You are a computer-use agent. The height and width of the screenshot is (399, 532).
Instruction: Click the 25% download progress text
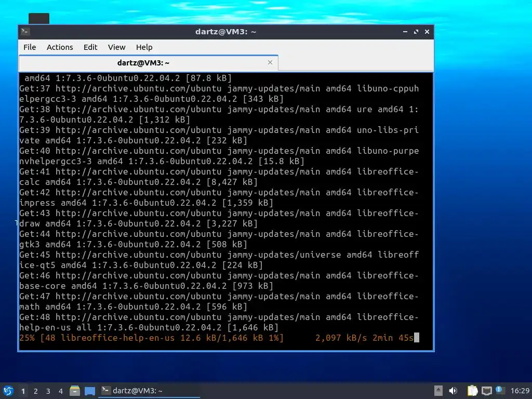151,338
